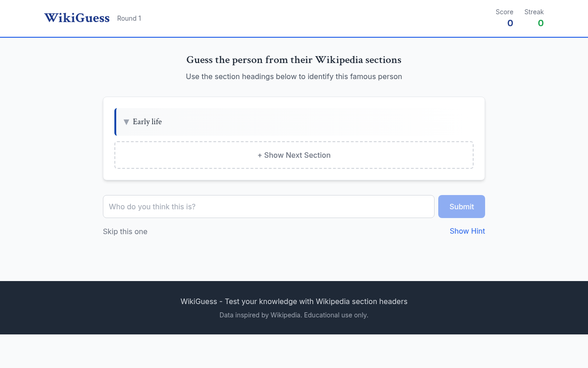The image size is (588, 368).
Task: Collapse the Early life section triangle
Action: (126, 121)
